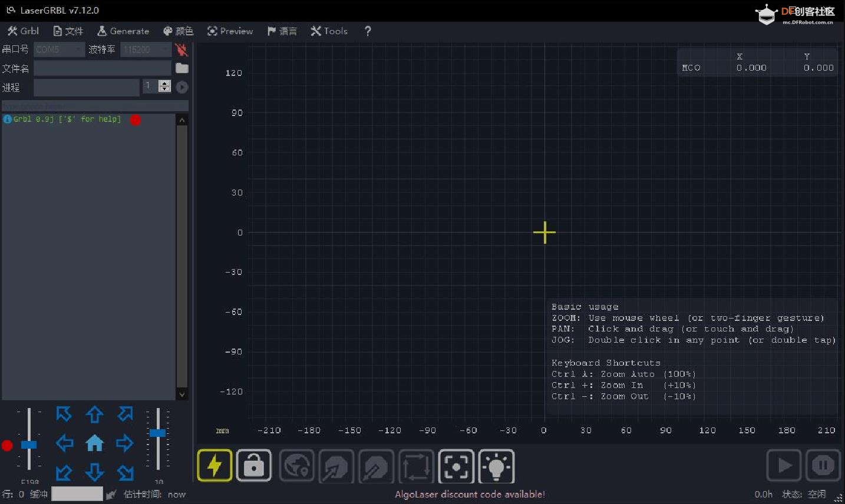The image size is (845, 504).
Task: Open the 语言 language menu
Action: 282,31
